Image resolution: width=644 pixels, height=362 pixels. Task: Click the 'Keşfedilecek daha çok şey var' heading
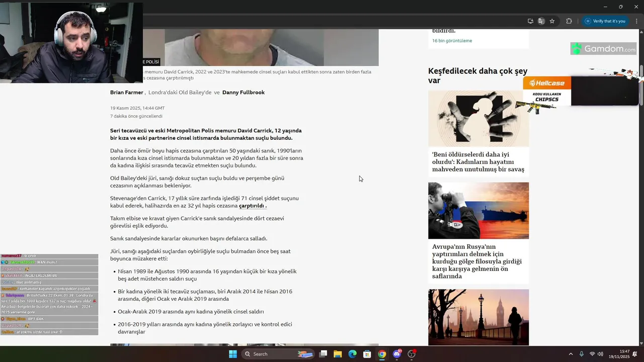coord(478,75)
